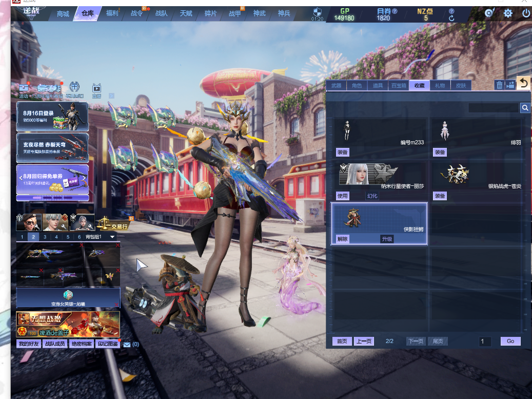Switch to backpack slot 2
The width and height of the screenshot is (532, 399).
33,237
